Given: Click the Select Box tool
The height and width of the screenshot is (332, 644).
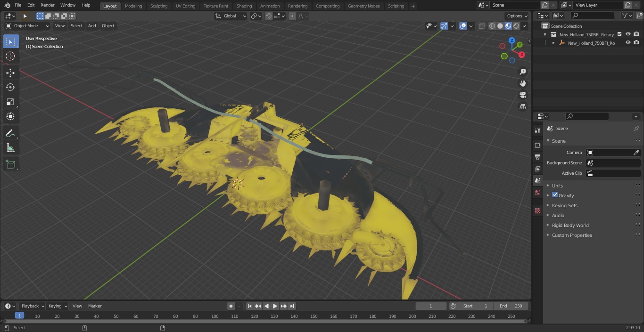Looking at the screenshot, I should point(10,41).
